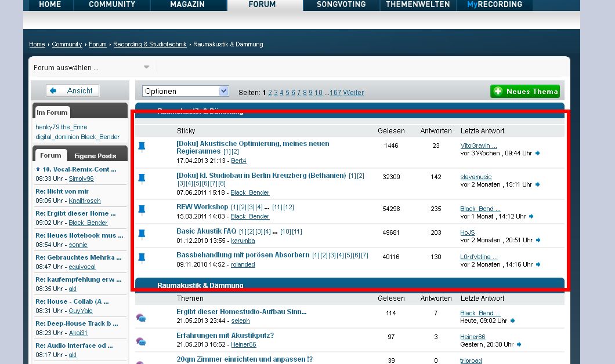Viewport: 615px width, 364px height.
Task: Click the green plus icon on Neues Thema
Action: (498, 92)
